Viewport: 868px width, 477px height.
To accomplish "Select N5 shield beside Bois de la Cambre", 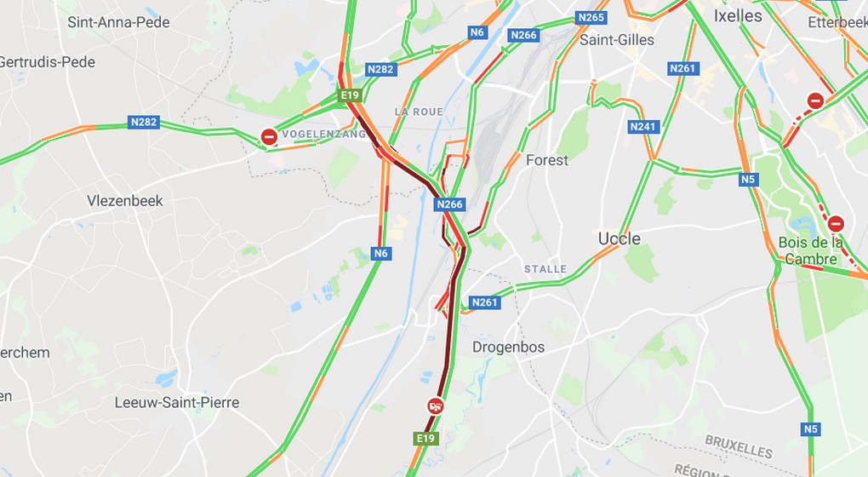I will [748, 180].
